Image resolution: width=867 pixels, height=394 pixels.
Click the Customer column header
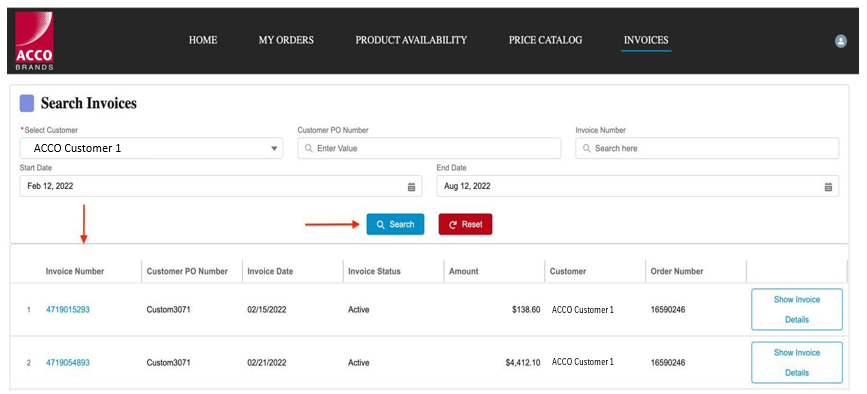point(568,271)
